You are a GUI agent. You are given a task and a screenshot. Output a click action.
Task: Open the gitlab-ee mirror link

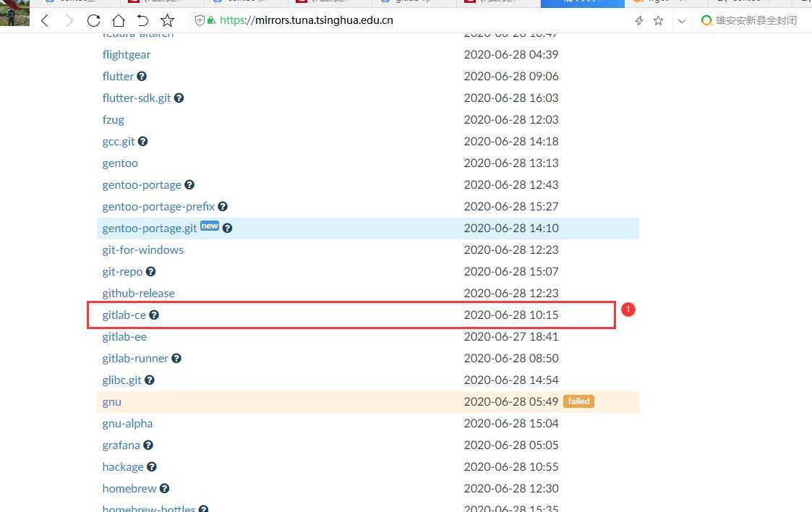click(124, 337)
